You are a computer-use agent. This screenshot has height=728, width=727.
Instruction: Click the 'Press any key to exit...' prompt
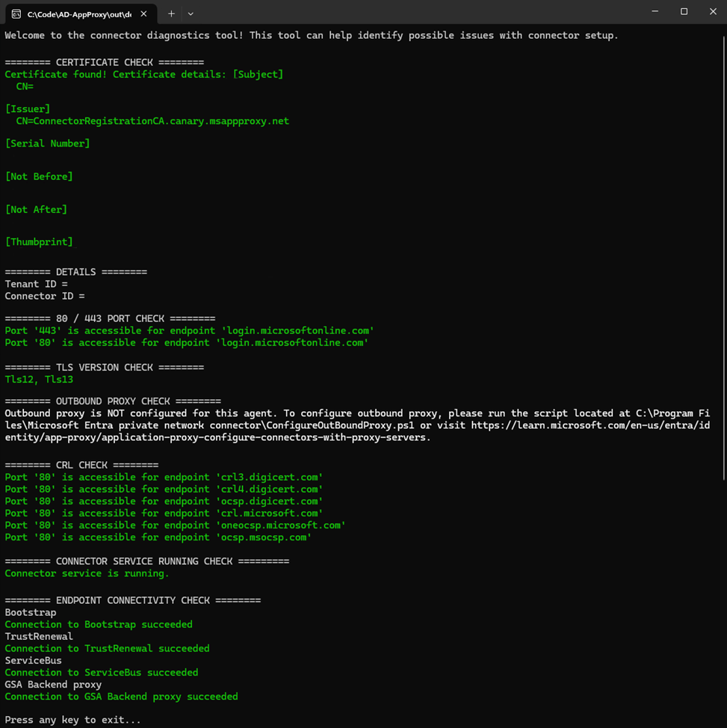click(x=72, y=720)
